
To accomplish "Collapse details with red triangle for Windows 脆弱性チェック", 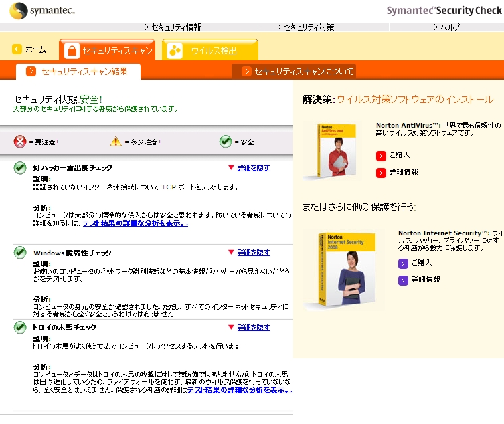I will tap(231, 252).
